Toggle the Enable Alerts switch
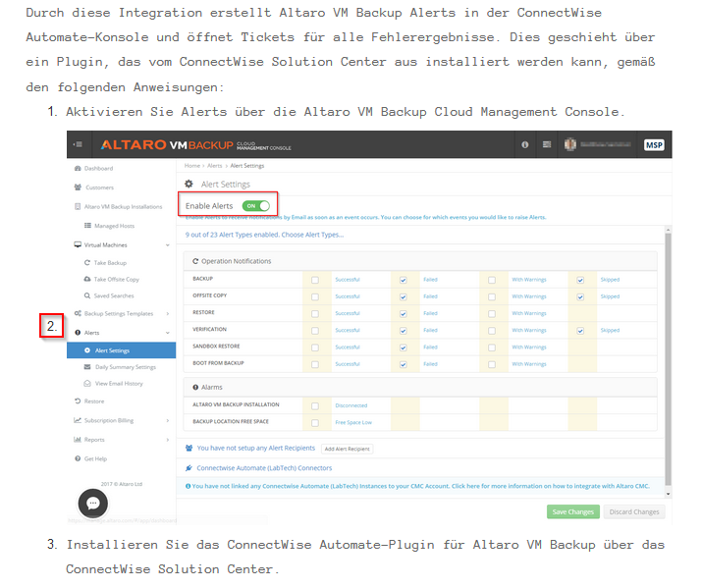 [x=256, y=206]
